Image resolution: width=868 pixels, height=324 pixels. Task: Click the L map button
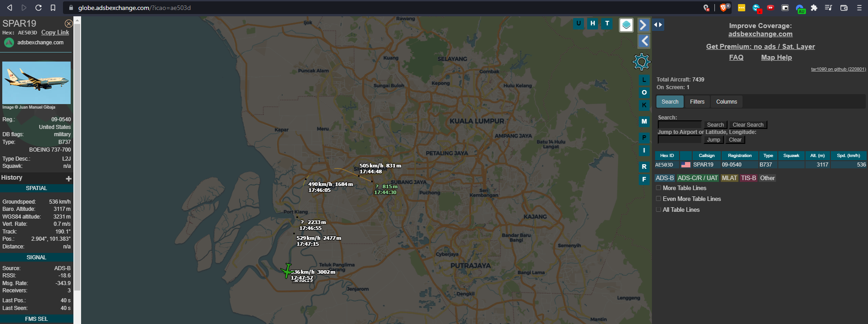[644, 80]
